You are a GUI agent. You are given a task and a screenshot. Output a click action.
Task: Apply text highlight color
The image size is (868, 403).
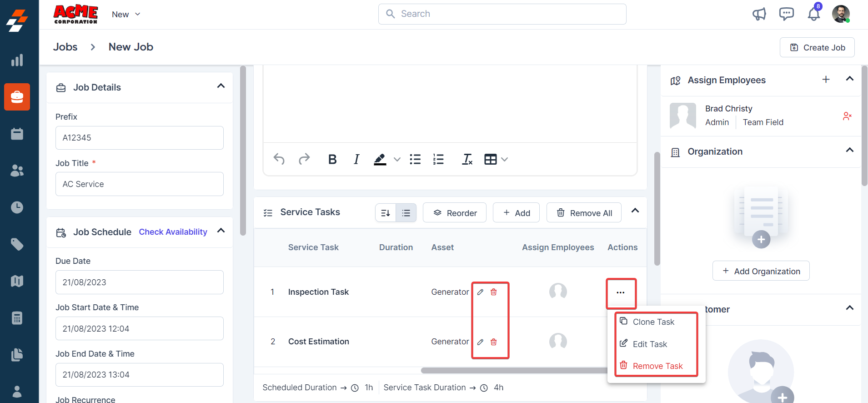click(x=380, y=159)
